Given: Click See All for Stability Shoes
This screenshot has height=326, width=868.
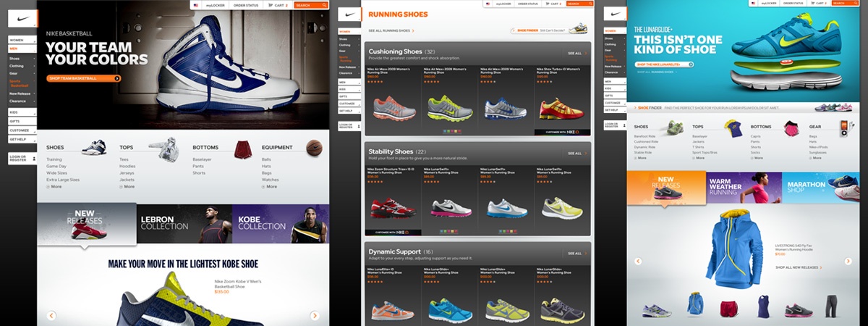Looking at the screenshot, I should (576, 154).
